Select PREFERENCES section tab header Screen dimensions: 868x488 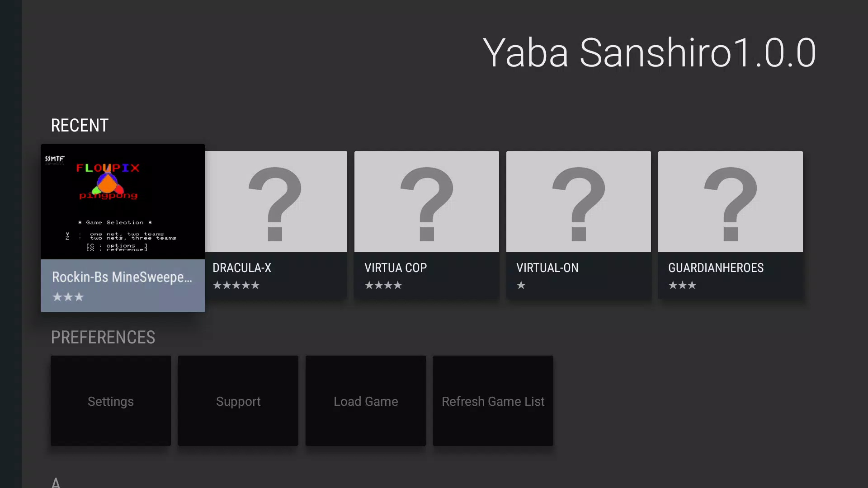coord(103,337)
